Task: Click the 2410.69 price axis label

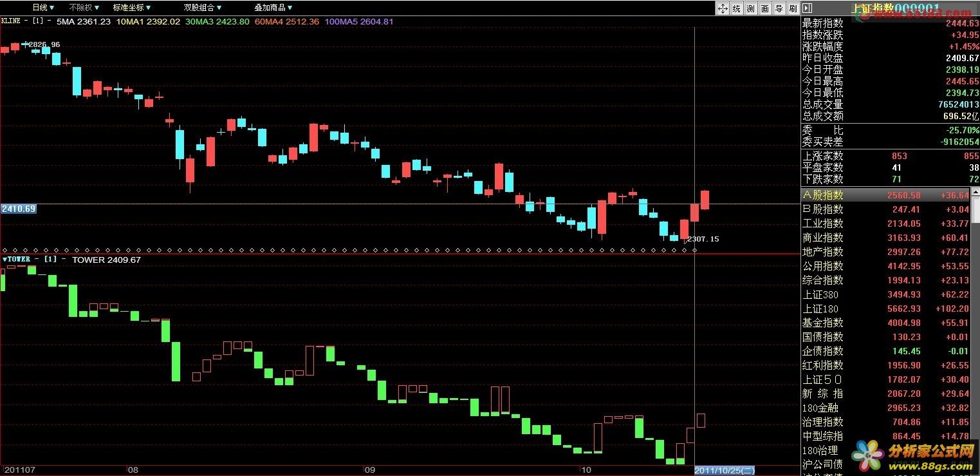Action: (18, 209)
